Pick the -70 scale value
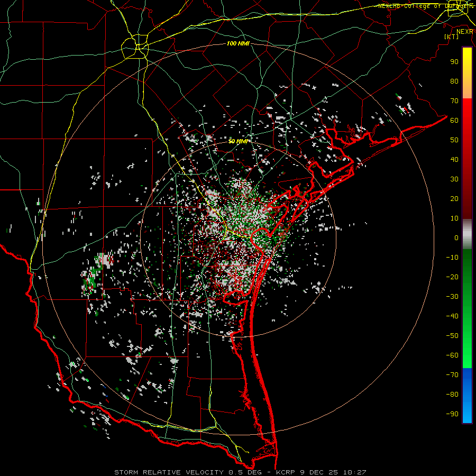 point(452,375)
